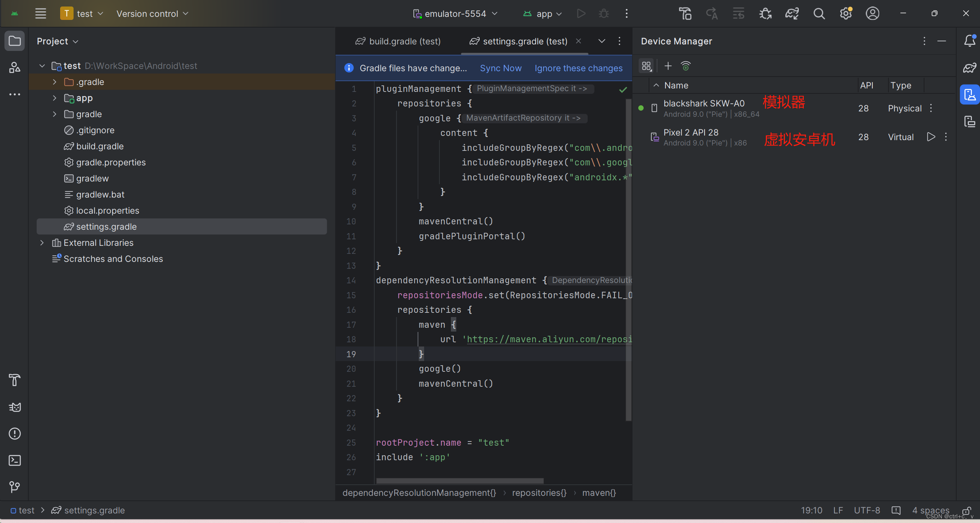Expand the gradle folder
Viewport: 980px width, 523px height.
[x=54, y=114]
